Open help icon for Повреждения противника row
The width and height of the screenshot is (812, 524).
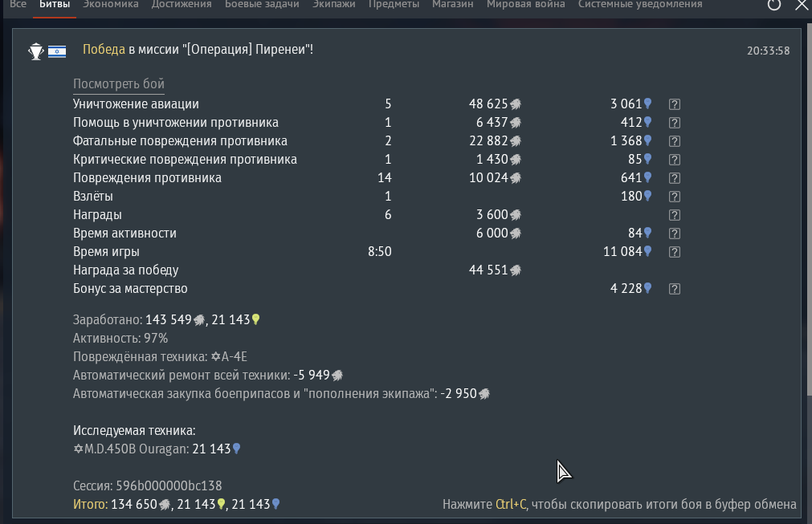[675, 178]
